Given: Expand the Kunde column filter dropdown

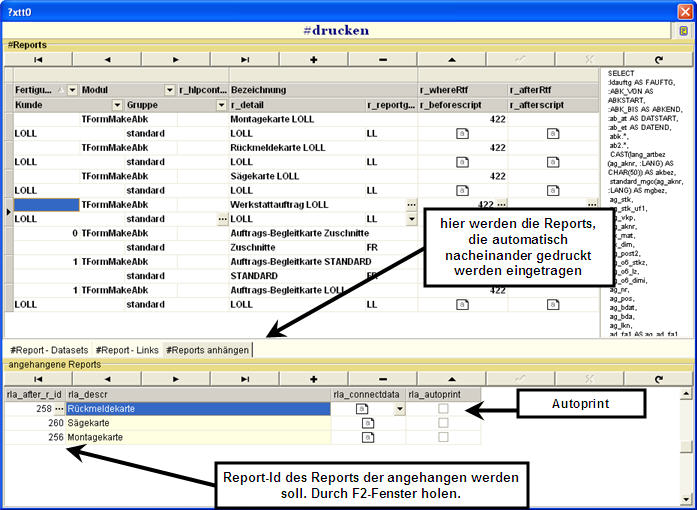Looking at the screenshot, I should 117,104.
